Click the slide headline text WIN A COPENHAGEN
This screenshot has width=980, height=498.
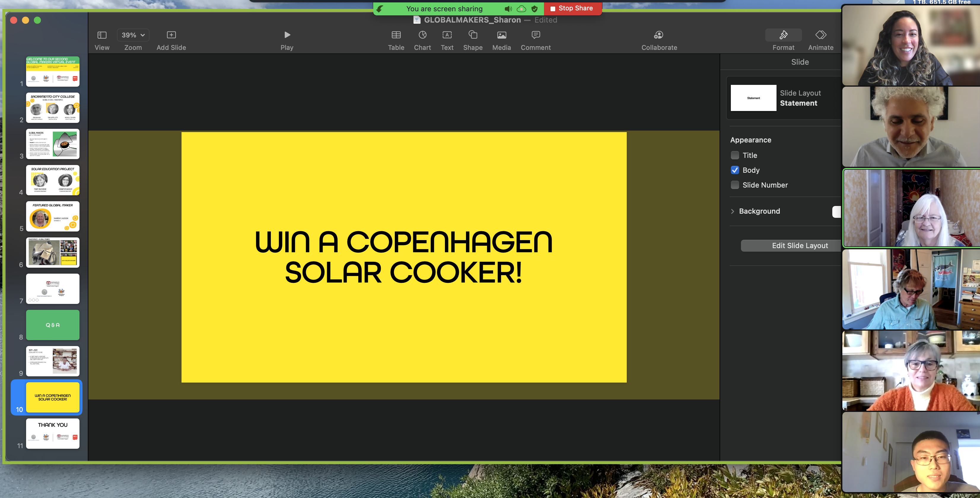tap(404, 242)
